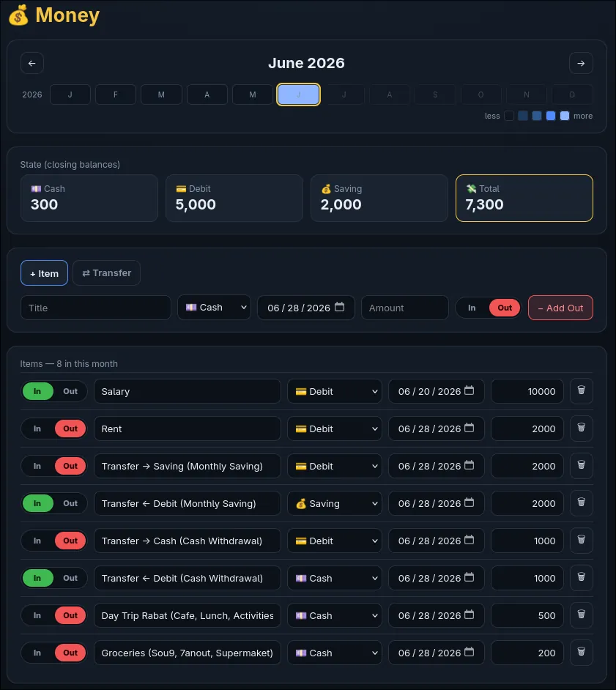Open the Debit balance card
Screen dimensions: 616x690
pos(234,199)
